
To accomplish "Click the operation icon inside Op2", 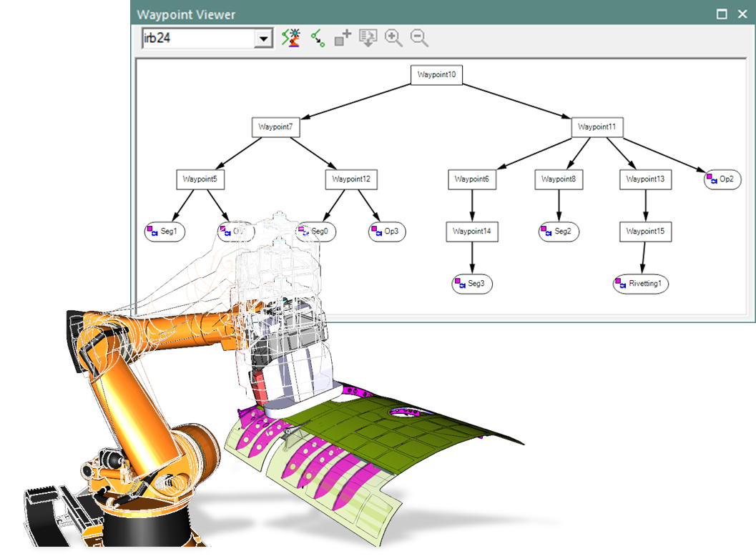I will pos(712,179).
